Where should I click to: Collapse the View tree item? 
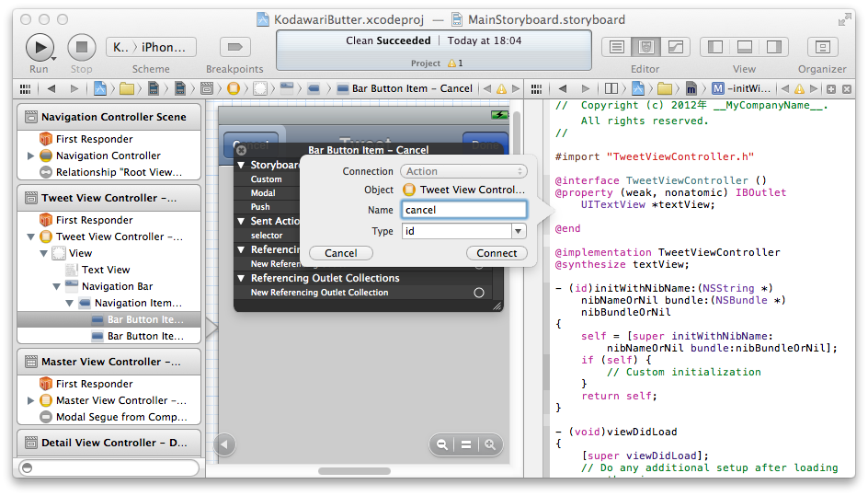click(x=44, y=253)
